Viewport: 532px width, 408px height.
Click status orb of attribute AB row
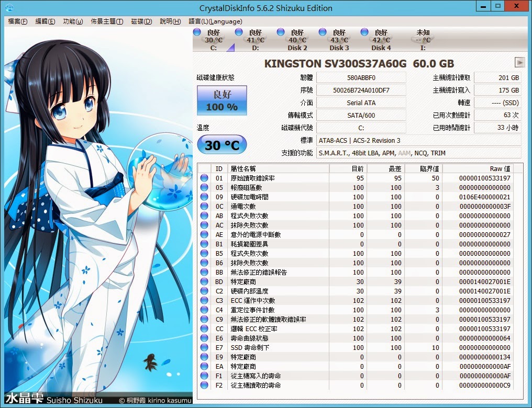204,216
